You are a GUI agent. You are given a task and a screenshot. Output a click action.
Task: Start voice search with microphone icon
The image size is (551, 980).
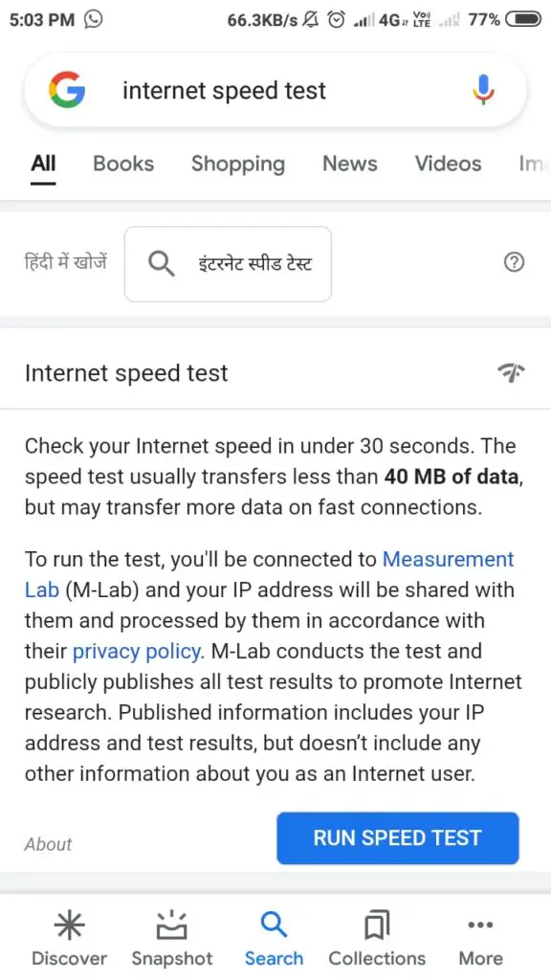click(x=483, y=90)
